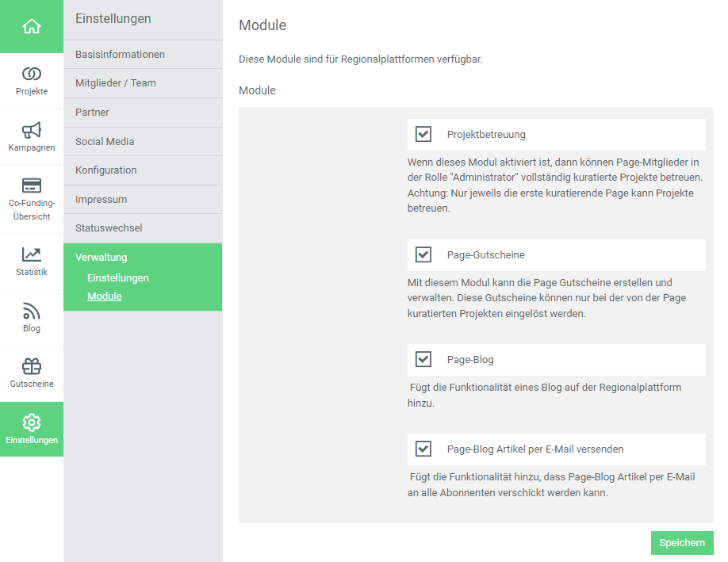This screenshot has height=562, width=728.
Task: Open Projekte via the rings icon
Action: 31,74
